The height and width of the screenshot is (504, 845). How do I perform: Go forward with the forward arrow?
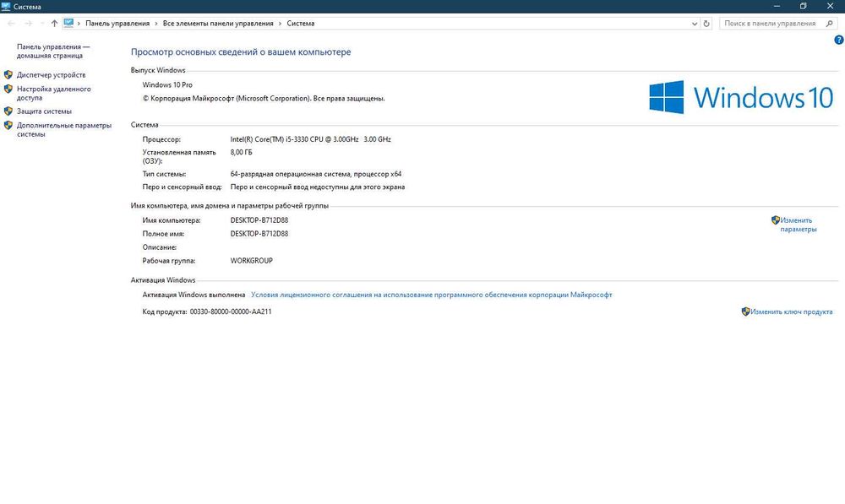pyautogui.click(x=28, y=23)
